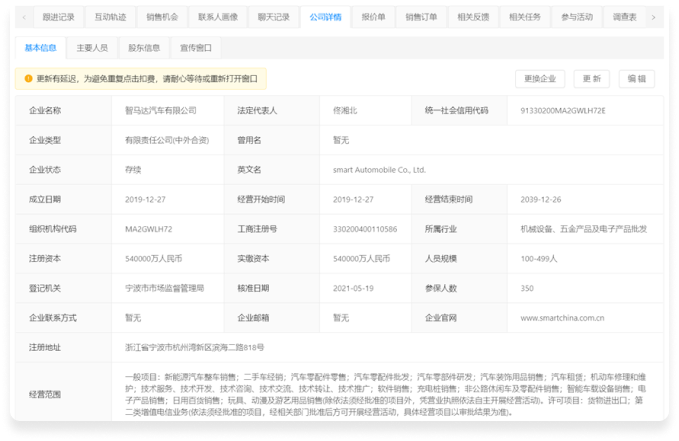Open the 参与活动 tab
Image resolution: width=679 pixels, height=441 pixels.
point(576,17)
